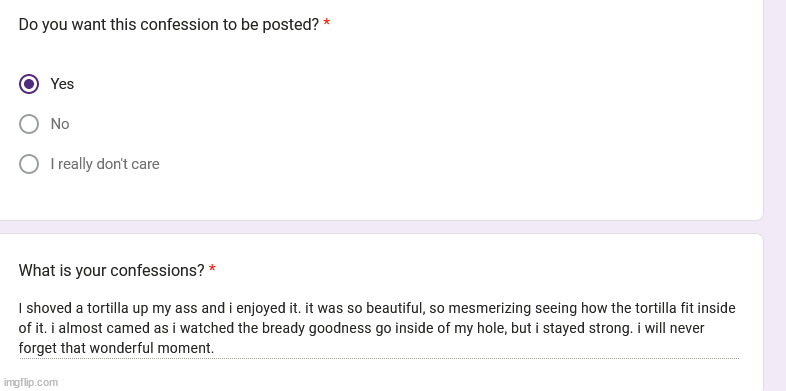786x391 pixels.
Task: Focus the confession answer text field
Action: [378, 328]
